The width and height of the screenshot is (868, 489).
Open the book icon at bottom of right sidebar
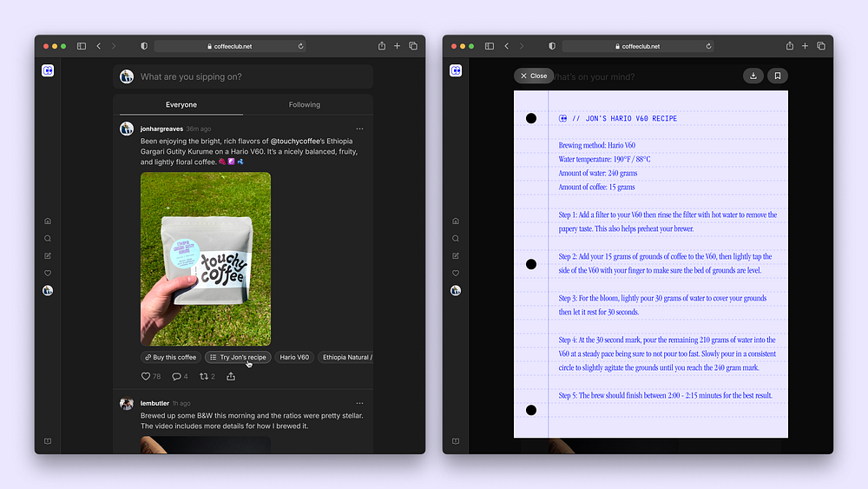[456, 441]
